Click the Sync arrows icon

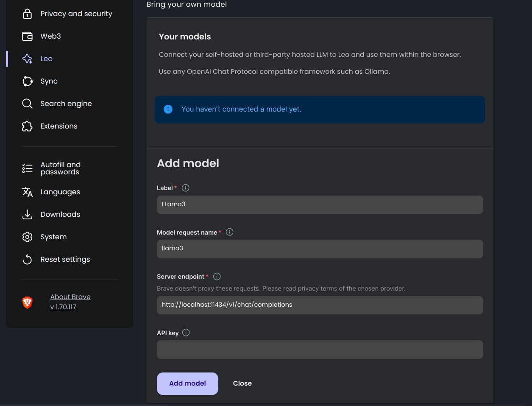coord(27,81)
